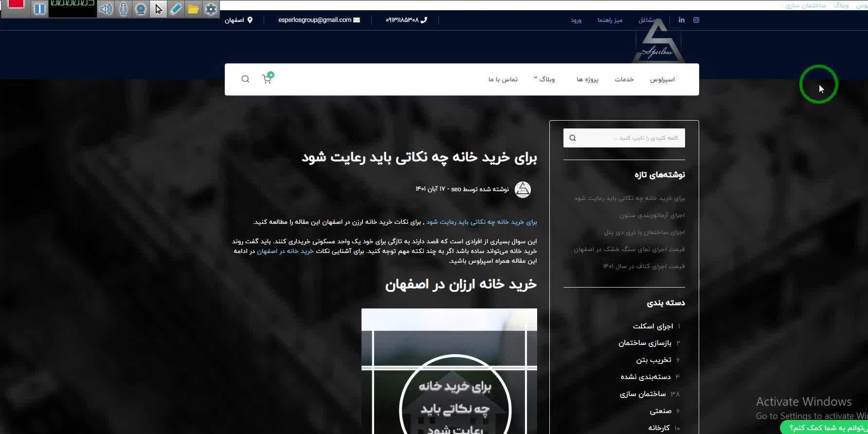Image resolution: width=868 pixels, height=434 pixels.
Task: Toggle the recorder webcam capture
Action: pos(141,9)
